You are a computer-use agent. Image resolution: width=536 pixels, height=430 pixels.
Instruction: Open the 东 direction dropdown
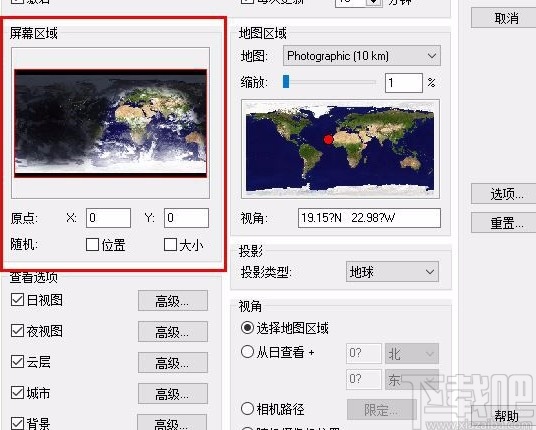pos(412,379)
